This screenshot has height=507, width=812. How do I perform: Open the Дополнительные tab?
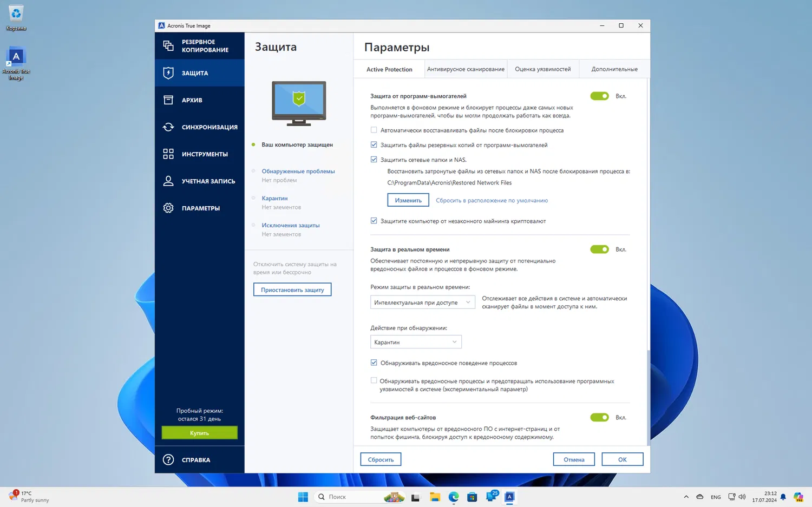(x=614, y=69)
